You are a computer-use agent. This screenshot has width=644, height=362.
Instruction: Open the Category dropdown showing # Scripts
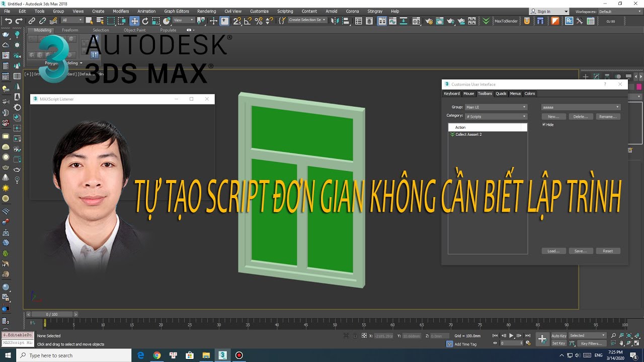[496, 117]
